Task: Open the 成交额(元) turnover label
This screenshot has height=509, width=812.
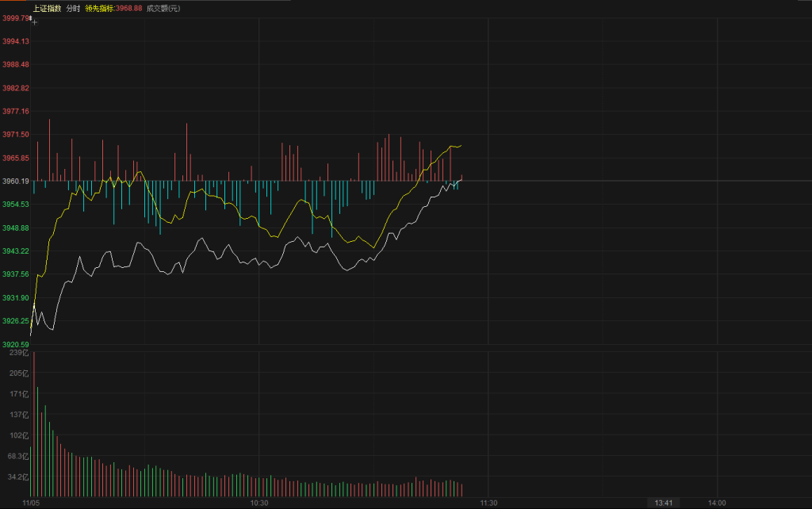Action: pyautogui.click(x=162, y=8)
